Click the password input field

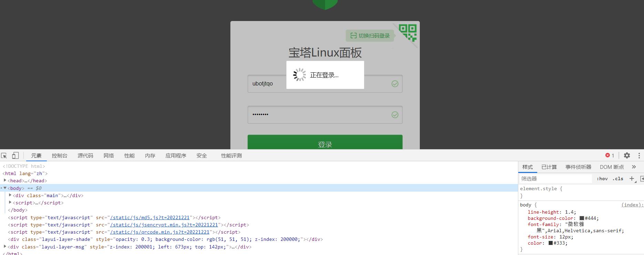click(x=325, y=115)
